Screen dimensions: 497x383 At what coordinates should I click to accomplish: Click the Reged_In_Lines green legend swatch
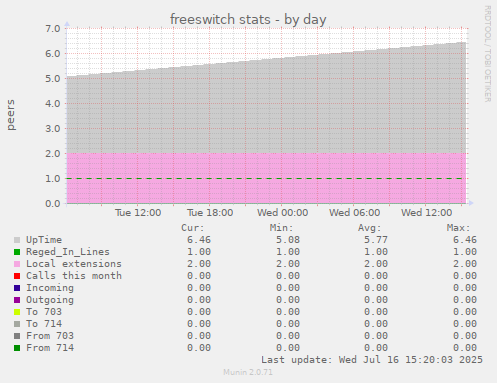[x=17, y=252]
